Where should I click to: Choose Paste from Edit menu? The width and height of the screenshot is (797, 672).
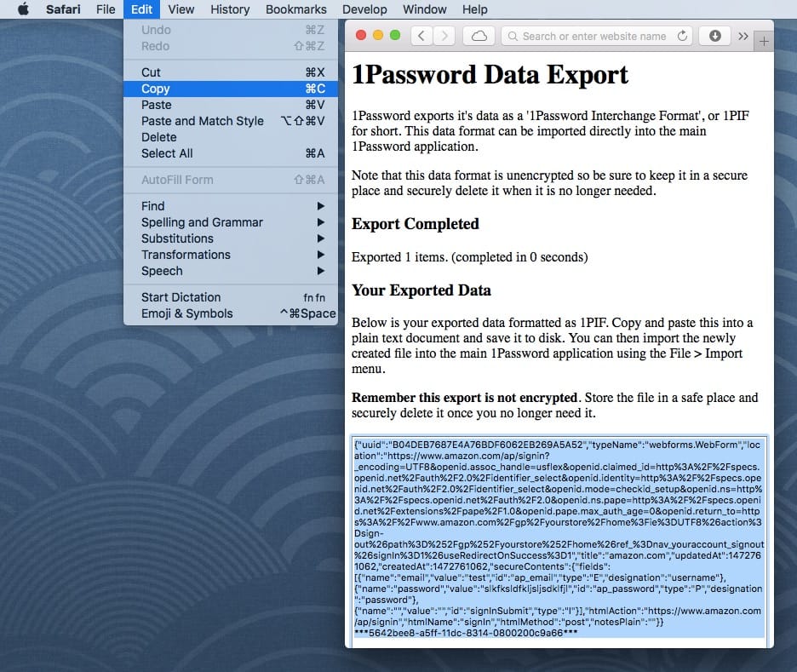[231, 105]
